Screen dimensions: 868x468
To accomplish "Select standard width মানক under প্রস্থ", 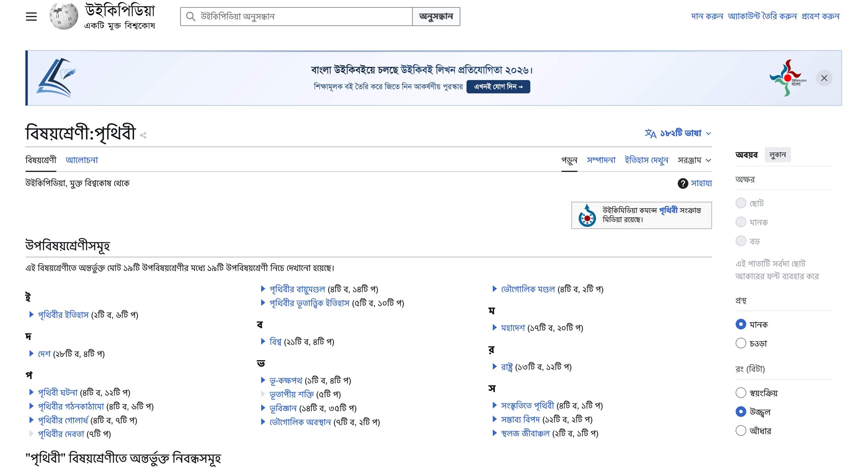I will (740, 324).
